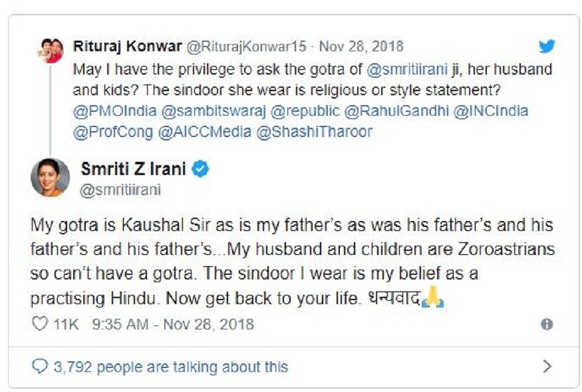The height and width of the screenshot is (392, 582).
Task: Open the @ShashiTharoor mention link
Action: pyautogui.click(x=315, y=132)
